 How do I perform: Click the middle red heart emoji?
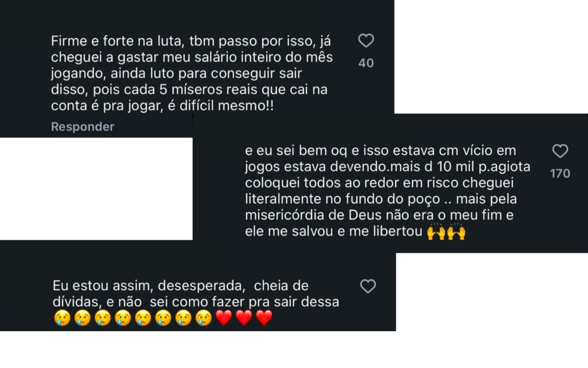[x=244, y=318]
